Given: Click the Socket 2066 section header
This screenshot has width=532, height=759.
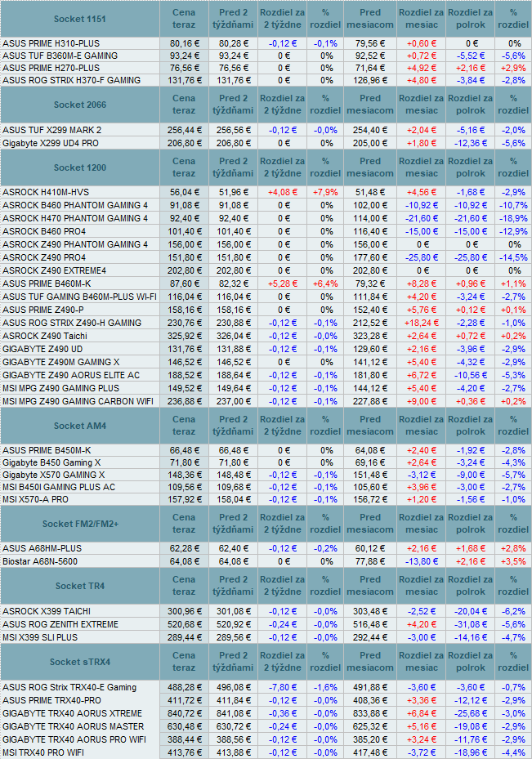Looking at the screenshot, I should click(80, 105).
